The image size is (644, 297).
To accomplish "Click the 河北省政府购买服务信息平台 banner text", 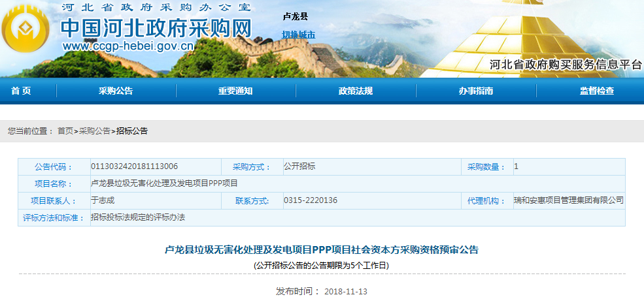I will [x=566, y=65].
